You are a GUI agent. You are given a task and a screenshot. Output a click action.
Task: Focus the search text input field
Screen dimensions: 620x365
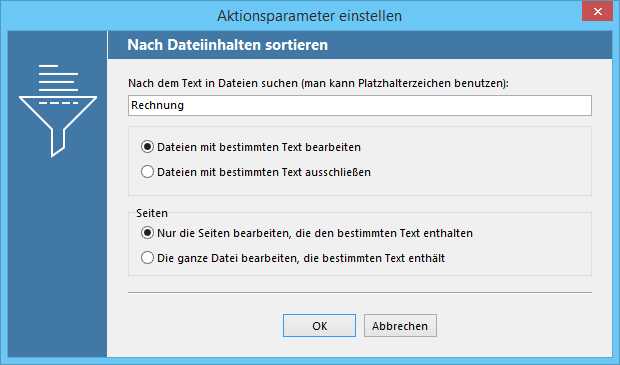[x=360, y=105]
